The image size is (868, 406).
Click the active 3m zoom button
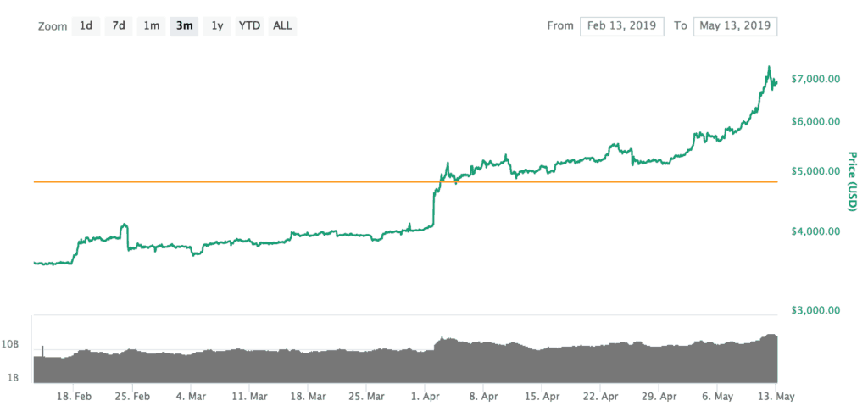pos(184,25)
